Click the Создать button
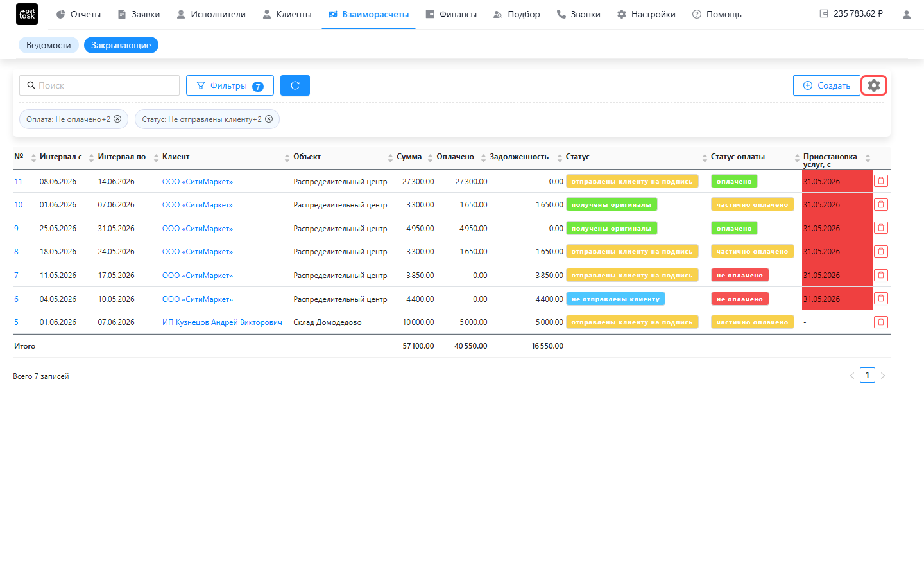 826,85
